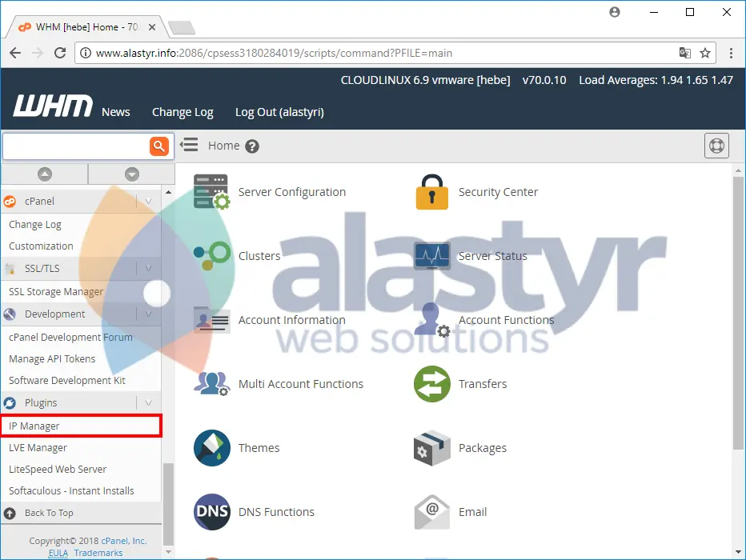Open the DNS Functions icon
Screen dimensions: 746x560
click(211, 512)
